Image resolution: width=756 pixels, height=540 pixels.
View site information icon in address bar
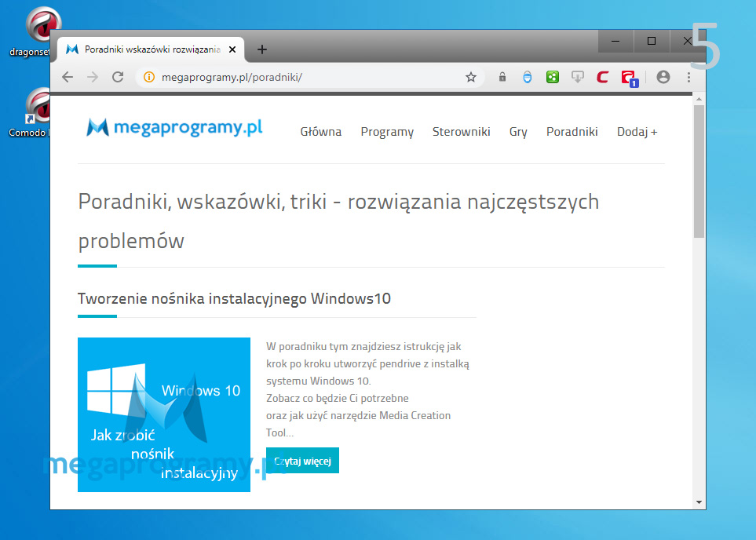149,77
